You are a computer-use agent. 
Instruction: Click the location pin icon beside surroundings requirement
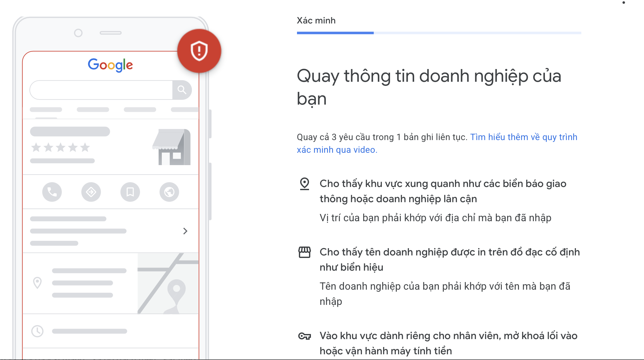305,184
